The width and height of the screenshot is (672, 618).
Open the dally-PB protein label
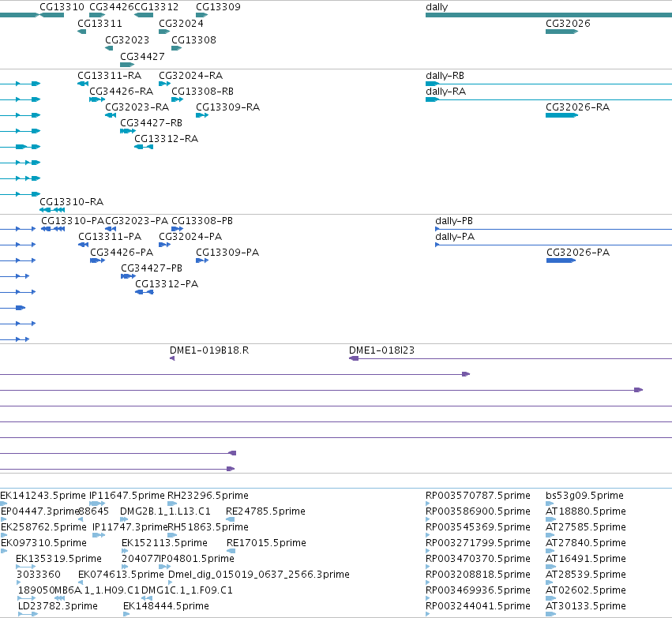click(454, 220)
